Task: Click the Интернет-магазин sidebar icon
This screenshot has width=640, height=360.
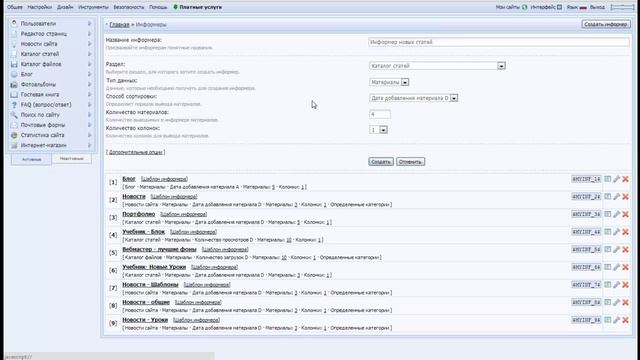Action: [14, 145]
